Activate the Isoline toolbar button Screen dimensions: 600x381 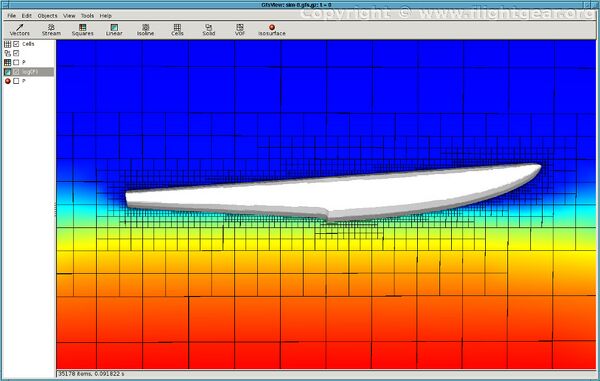145,30
